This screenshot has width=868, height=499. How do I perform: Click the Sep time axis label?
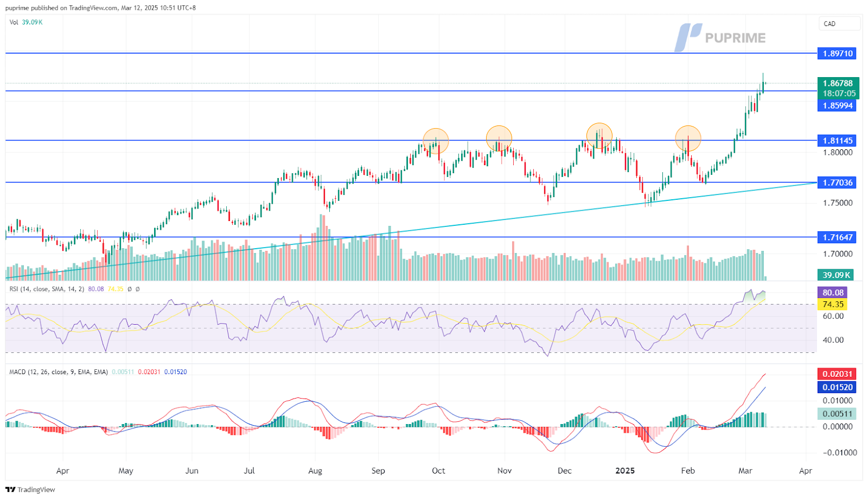coord(378,471)
